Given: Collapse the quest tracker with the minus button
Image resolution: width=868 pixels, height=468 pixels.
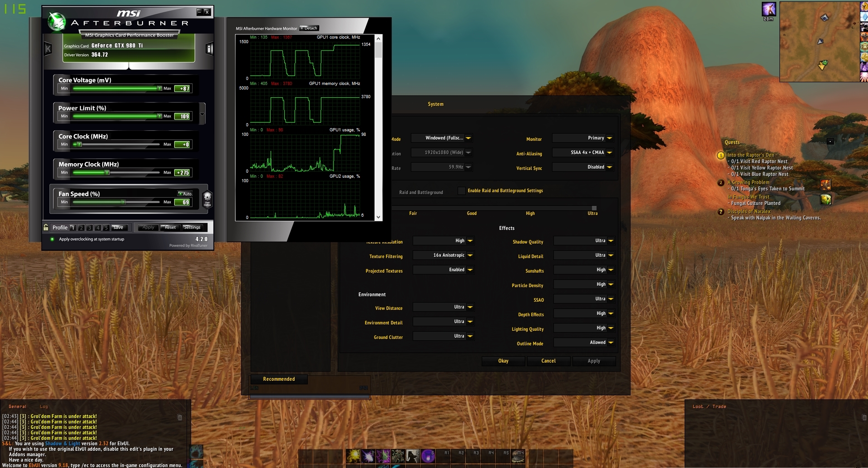Looking at the screenshot, I should click(x=830, y=142).
